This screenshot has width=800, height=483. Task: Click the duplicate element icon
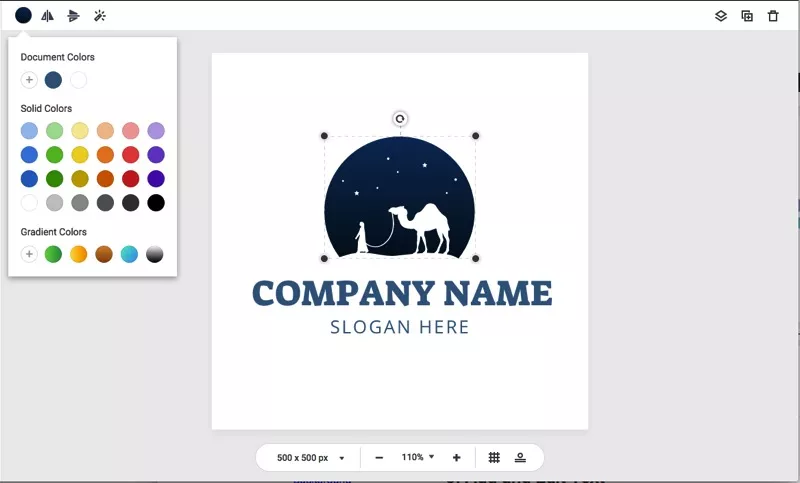747,16
